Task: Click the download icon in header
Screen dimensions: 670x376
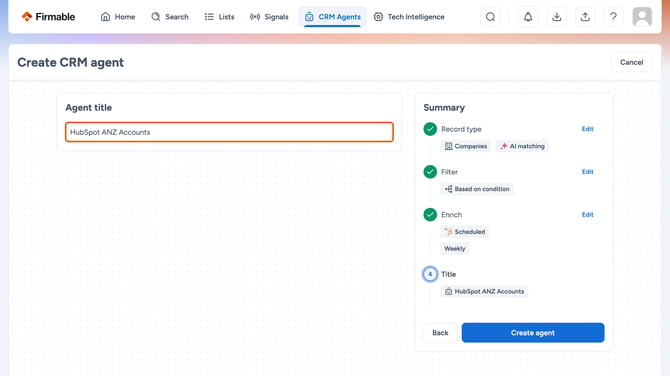Action: (x=556, y=17)
